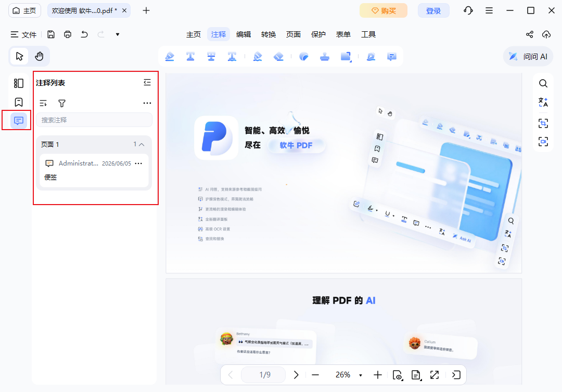Switch to the 转换 ribbon tab

(x=269, y=34)
